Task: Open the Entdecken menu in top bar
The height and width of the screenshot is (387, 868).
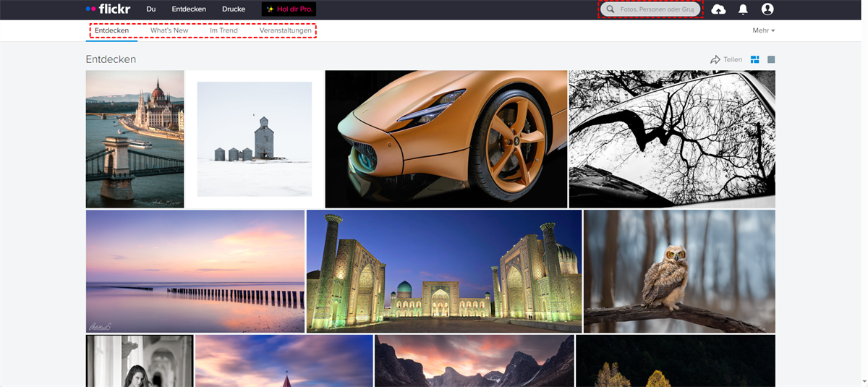Action: pyautogui.click(x=189, y=9)
